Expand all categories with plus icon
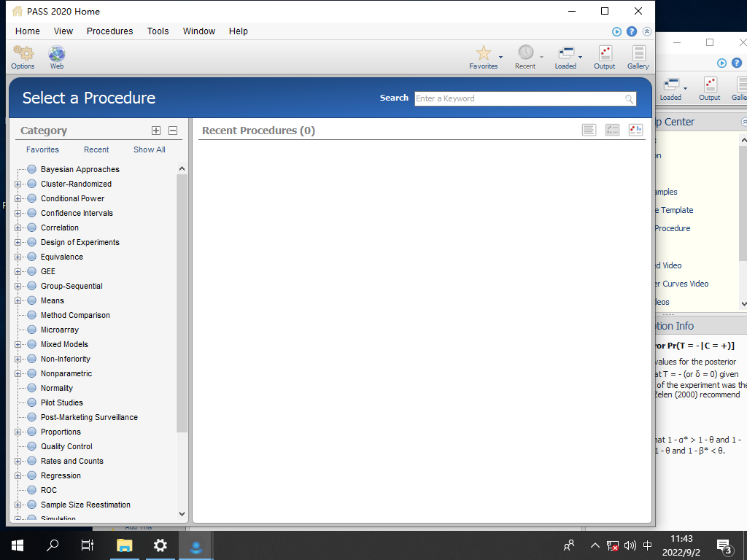Viewport: 747px width, 560px height. pos(156,131)
